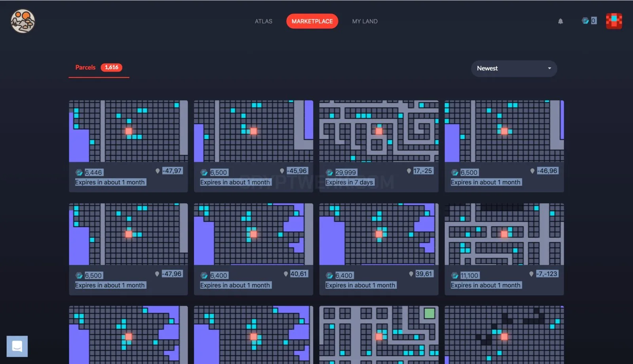The image size is (633, 364).
Task: Click the 6,500 price on parcel -46,96
Action: pyautogui.click(x=469, y=173)
